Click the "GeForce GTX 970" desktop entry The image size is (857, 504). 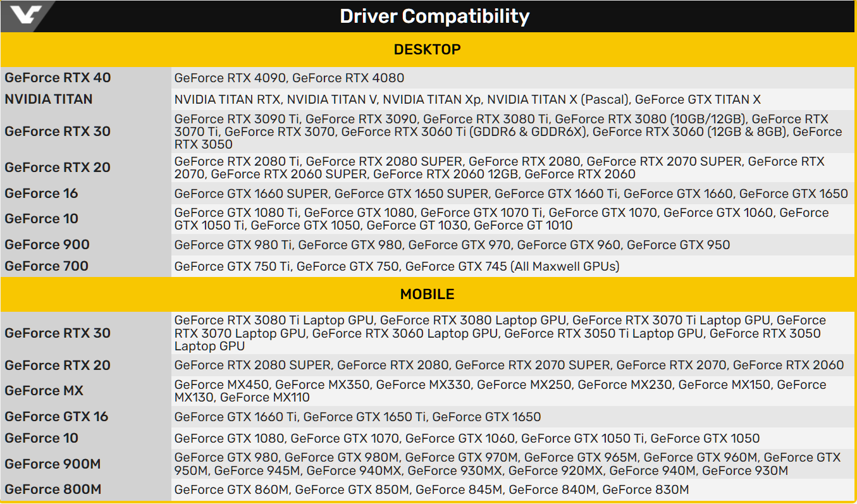(x=459, y=245)
